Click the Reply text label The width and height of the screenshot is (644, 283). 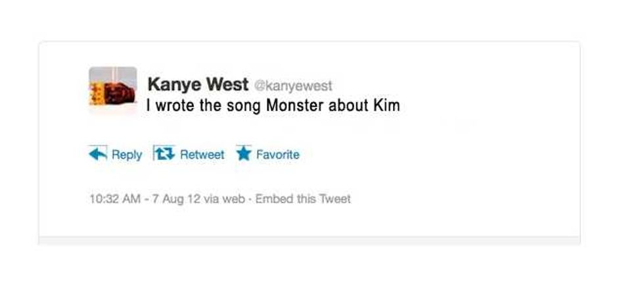(127, 155)
